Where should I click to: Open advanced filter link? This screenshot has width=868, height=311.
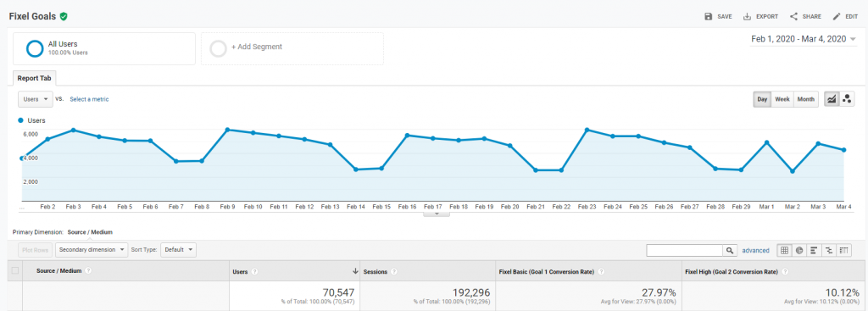click(755, 250)
